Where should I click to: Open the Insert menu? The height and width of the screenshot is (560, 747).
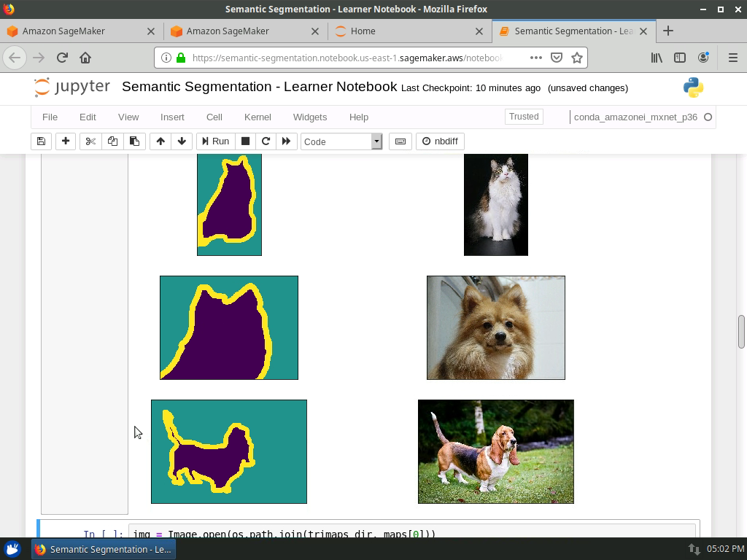point(172,117)
